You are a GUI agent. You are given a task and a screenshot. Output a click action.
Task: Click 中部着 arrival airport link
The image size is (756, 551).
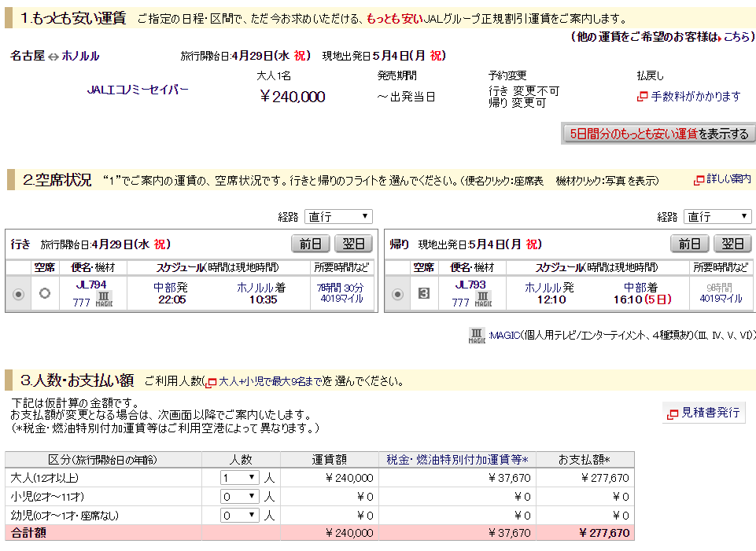641,288
